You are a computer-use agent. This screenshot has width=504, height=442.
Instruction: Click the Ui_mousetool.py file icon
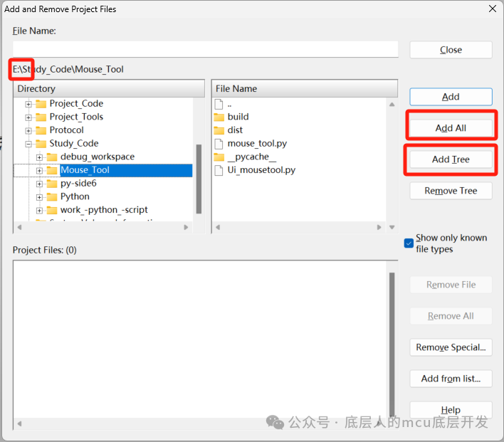(x=219, y=170)
